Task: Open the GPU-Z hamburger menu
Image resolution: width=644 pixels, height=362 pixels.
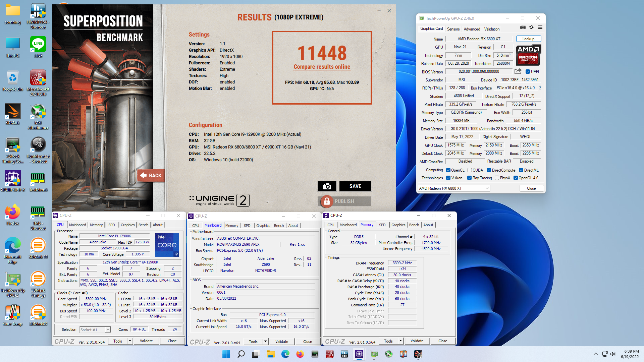Action: [x=540, y=27]
